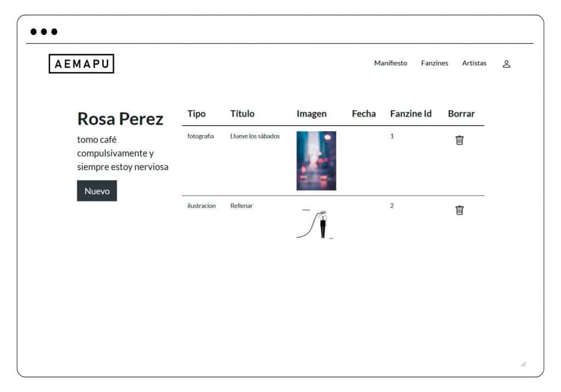The image size is (561, 392).
Task: Click the artist name Rosa Perez
Action: 120,119
